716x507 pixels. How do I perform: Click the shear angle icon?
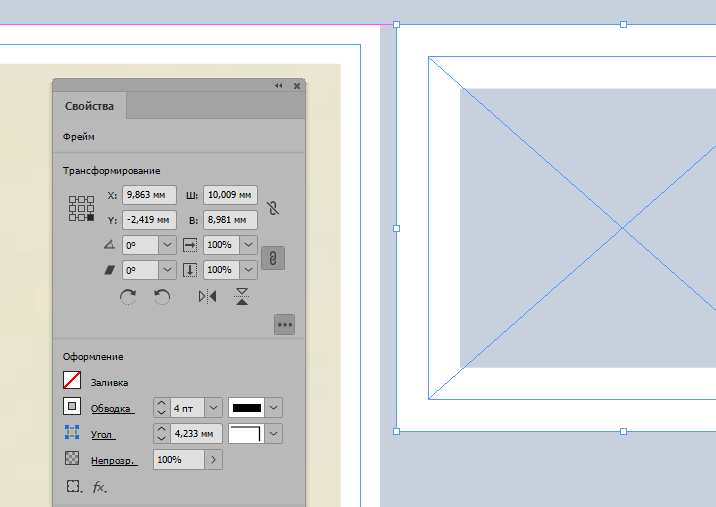(109, 270)
